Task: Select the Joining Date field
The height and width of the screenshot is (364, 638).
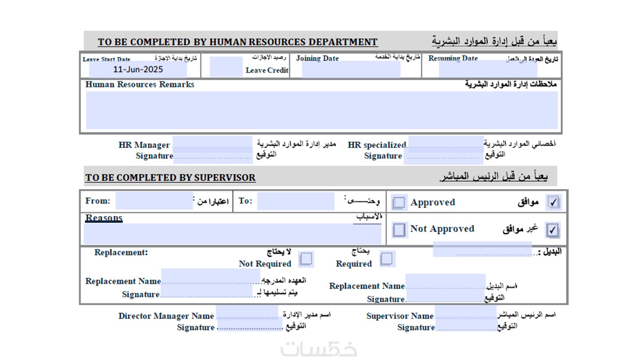Action: click(351, 69)
